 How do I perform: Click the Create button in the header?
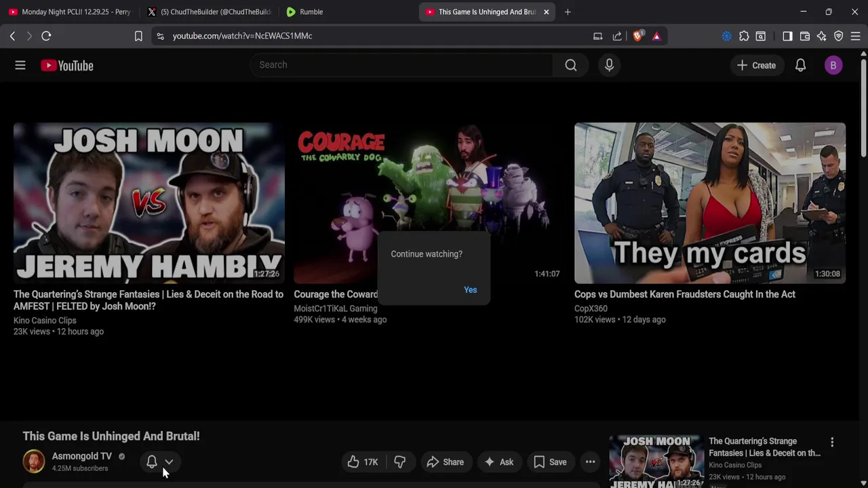pyautogui.click(x=756, y=65)
